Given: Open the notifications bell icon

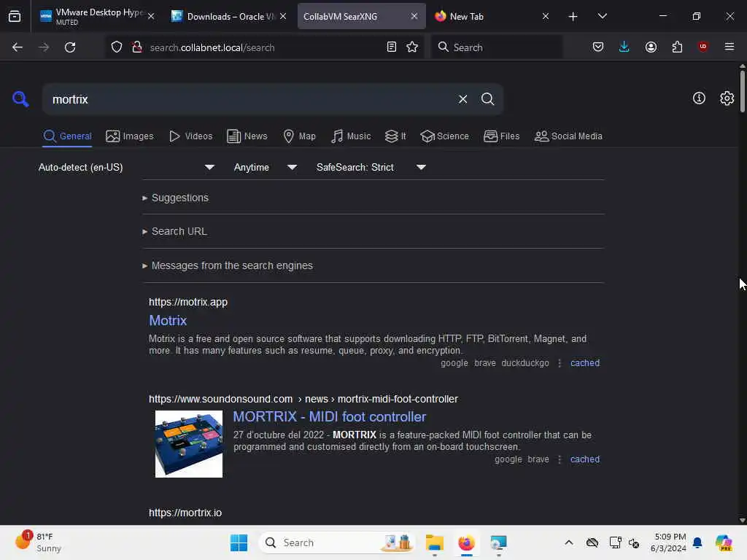Looking at the screenshot, I should [697, 542].
